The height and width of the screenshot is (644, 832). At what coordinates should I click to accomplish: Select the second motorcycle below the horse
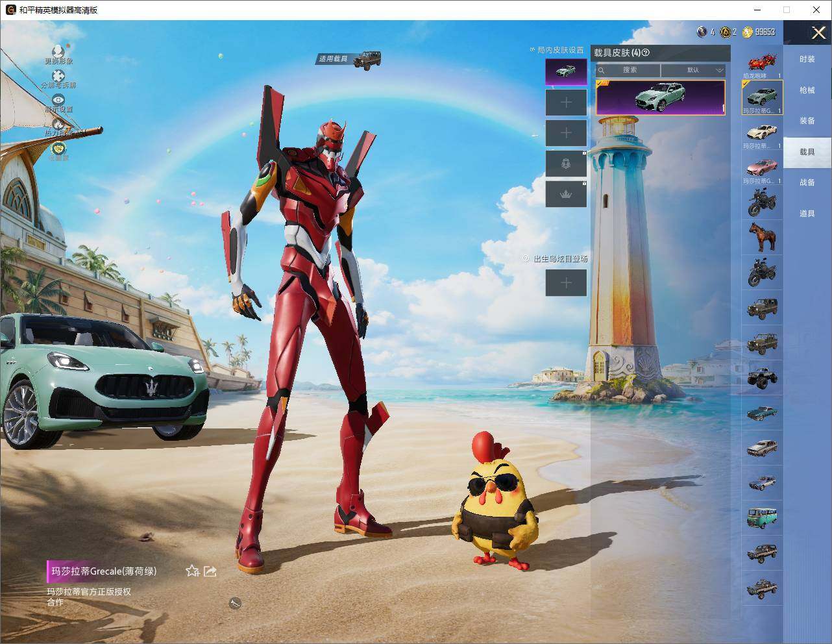(x=763, y=272)
